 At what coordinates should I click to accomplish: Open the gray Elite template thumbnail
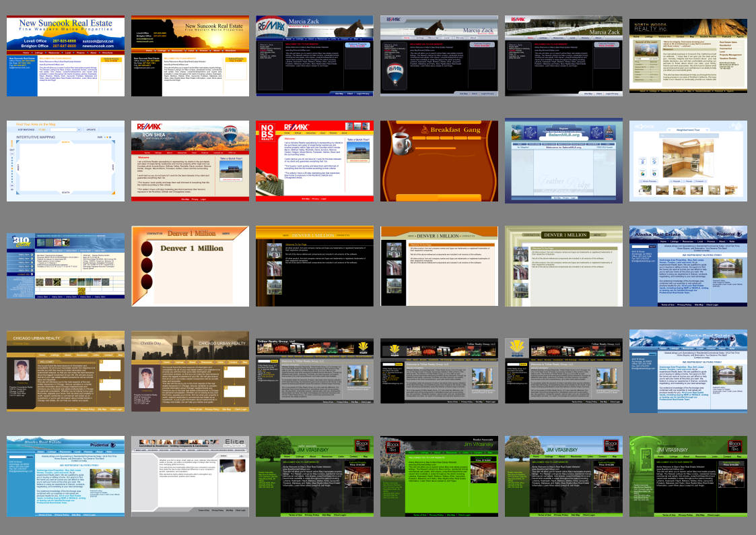coord(190,476)
